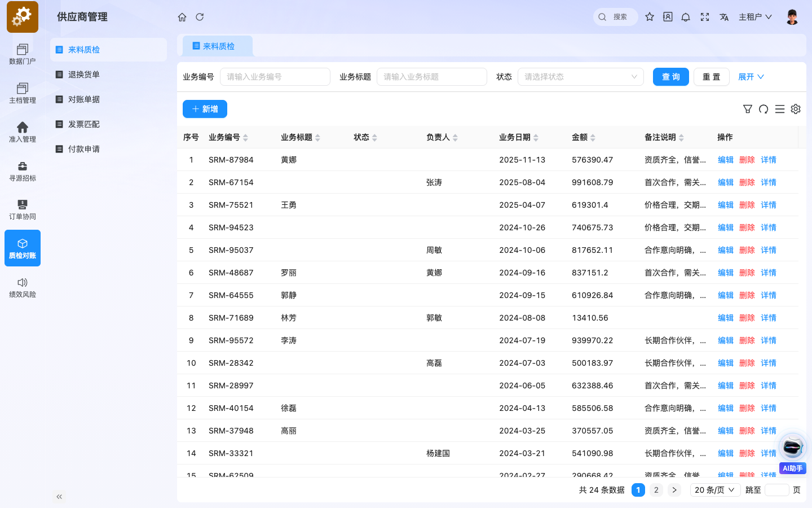Open the 状态 select dropdown
The image size is (812, 508).
pos(581,77)
